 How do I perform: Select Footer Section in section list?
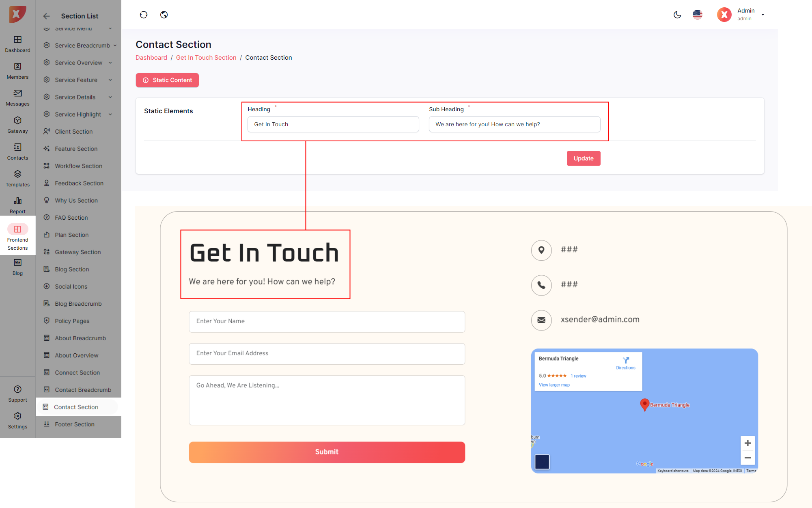75,424
